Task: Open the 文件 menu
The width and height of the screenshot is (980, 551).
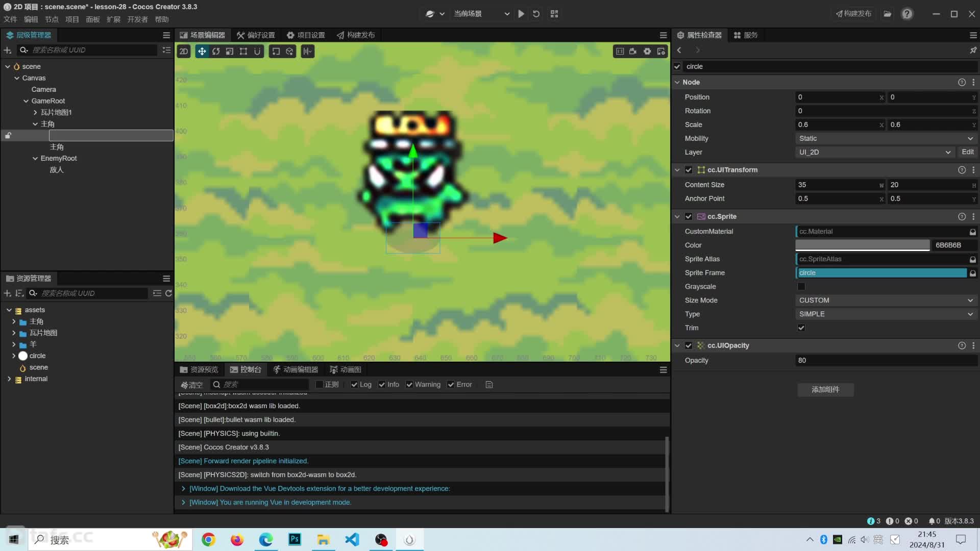Action: click(x=10, y=19)
